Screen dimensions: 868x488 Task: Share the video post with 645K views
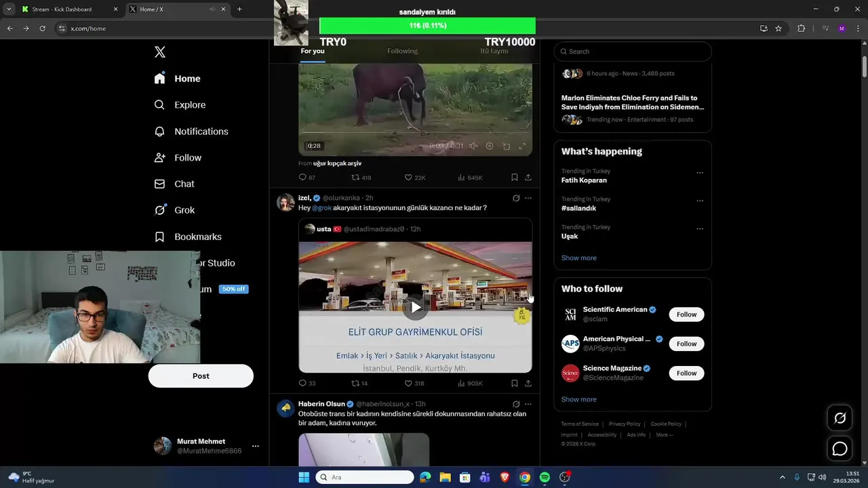[x=528, y=178]
